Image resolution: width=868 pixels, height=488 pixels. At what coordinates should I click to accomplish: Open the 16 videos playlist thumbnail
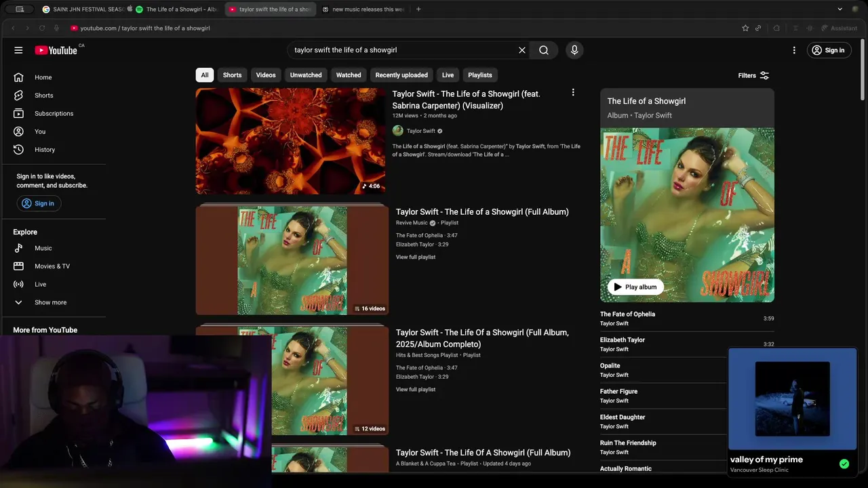coord(292,260)
